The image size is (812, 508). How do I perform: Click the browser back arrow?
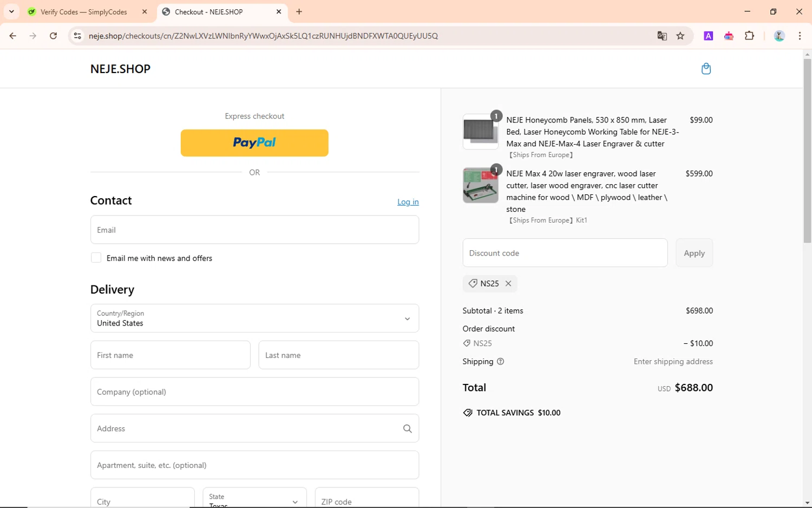[13, 36]
